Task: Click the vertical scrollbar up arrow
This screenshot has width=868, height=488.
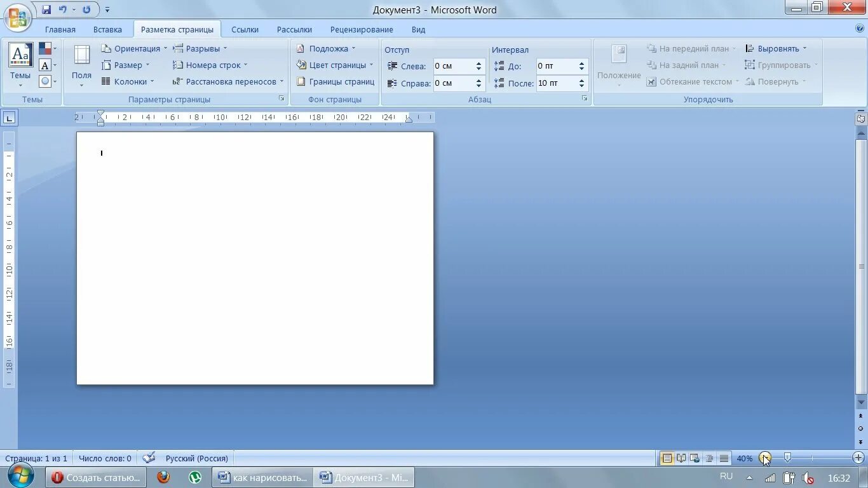Action: 861,133
